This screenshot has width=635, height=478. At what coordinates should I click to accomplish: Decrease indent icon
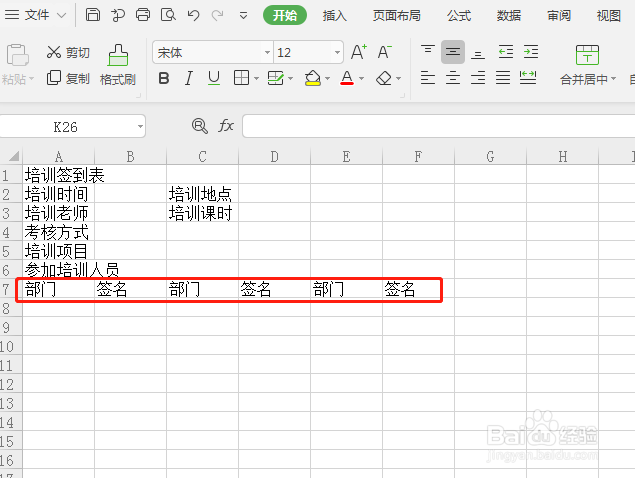pyautogui.click(x=506, y=52)
